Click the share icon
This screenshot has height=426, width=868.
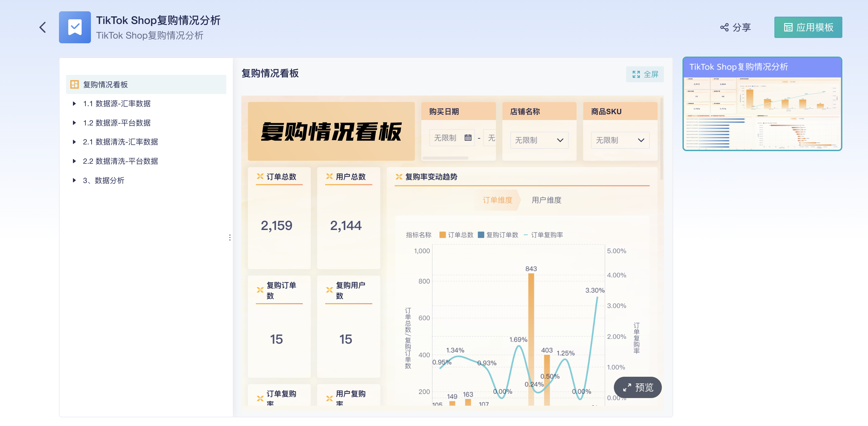(724, 27)
